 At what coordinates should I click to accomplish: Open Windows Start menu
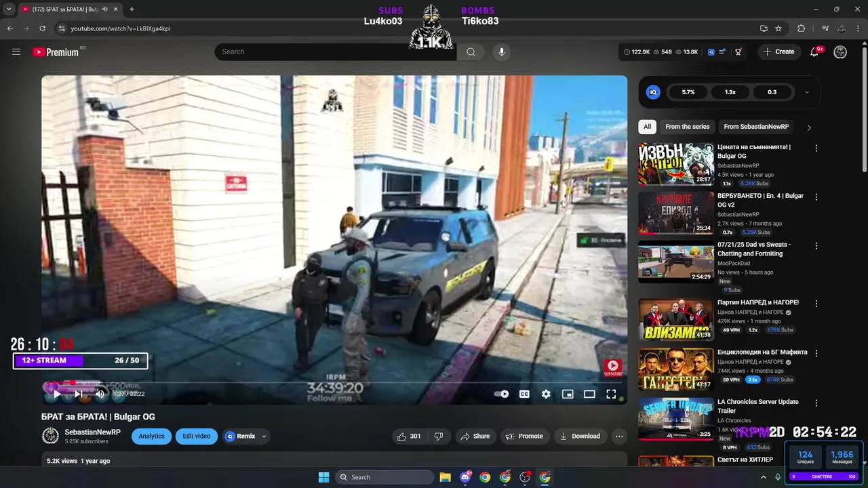tap(323, 477)
